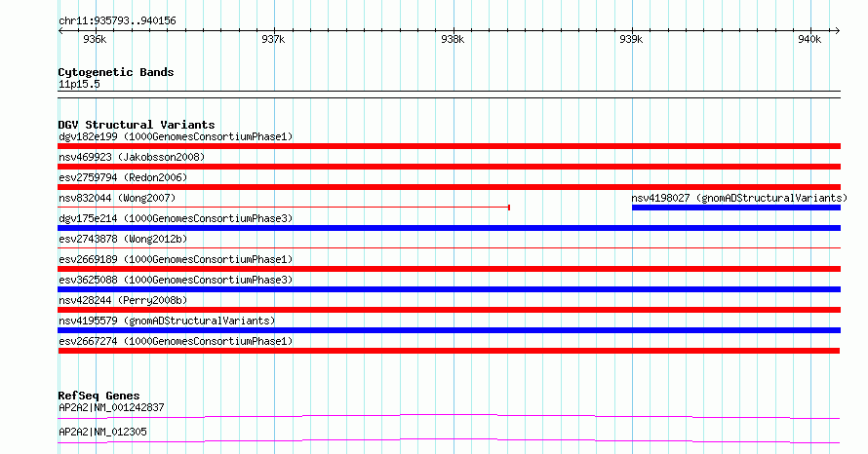Click the blue bar beneath esv3625088
The image size is (868, 454).
pyautogui.click(x=449, y=289)
